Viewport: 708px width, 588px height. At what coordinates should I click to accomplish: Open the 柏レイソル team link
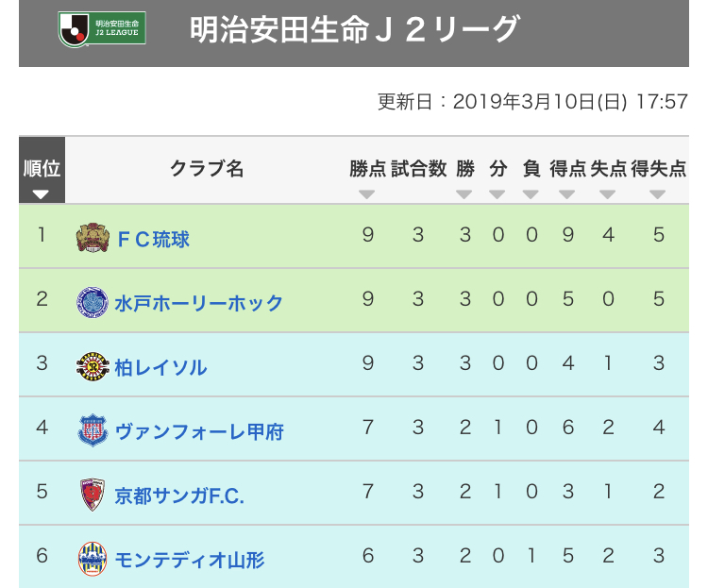tap(160, 367)
